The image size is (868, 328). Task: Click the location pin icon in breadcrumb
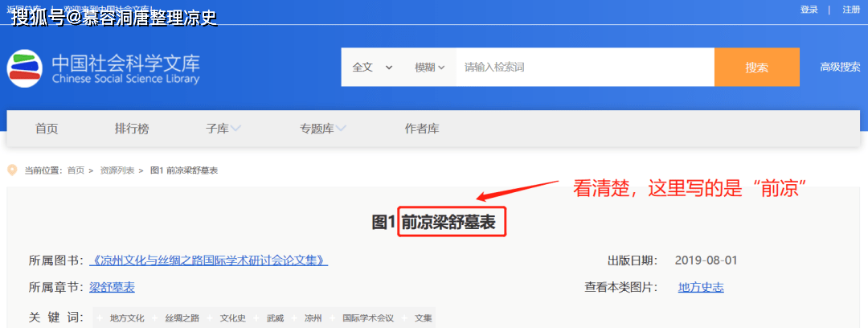click(x=12, y=170)
